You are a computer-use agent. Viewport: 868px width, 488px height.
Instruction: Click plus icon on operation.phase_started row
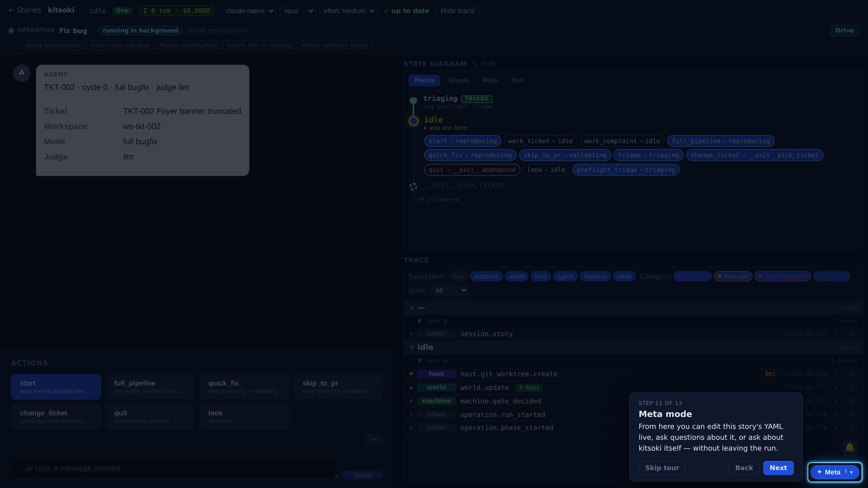pyautogui.click(x=837, y=428)
